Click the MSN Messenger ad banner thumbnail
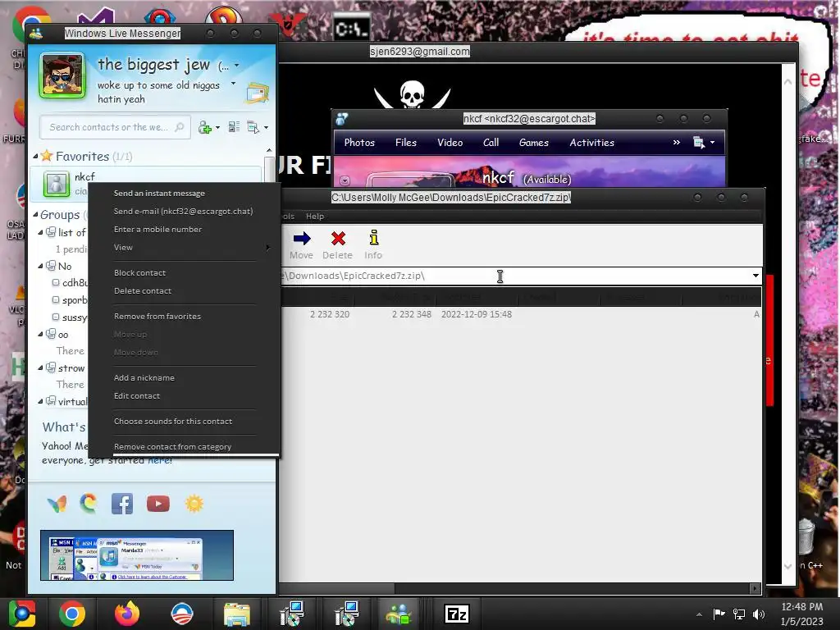Screen dimensions: 840x630 (x=137, y=555)
